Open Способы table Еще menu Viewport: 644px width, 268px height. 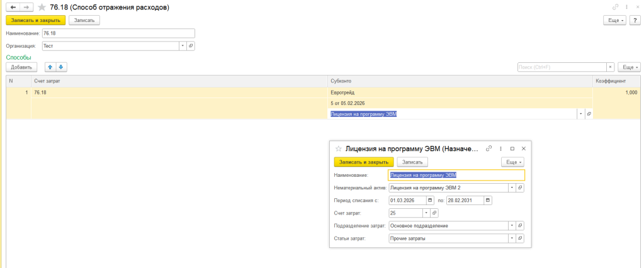(x=629, y=67)
